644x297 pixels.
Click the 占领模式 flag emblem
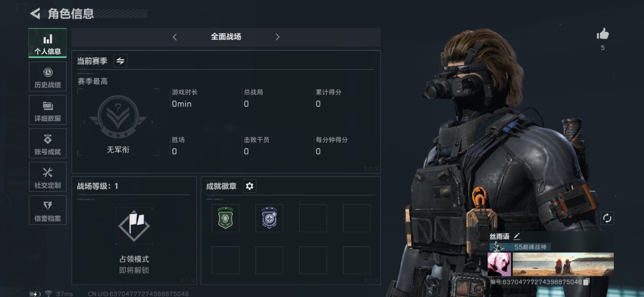[134, 226]
